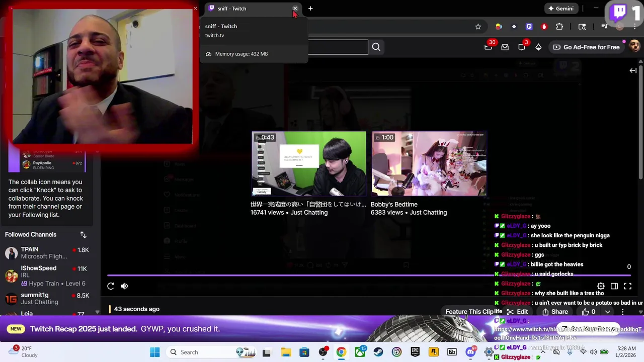This screenshot has height=362, width=644.
Task: Open Task View on the taskbar
Action: [267, 352]
